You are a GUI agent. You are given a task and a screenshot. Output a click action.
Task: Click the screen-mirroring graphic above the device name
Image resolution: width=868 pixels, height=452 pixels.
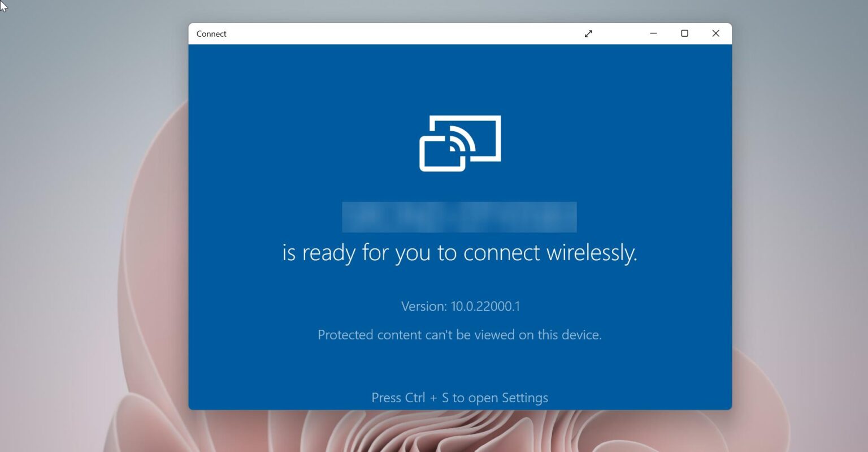pos(460,143)
